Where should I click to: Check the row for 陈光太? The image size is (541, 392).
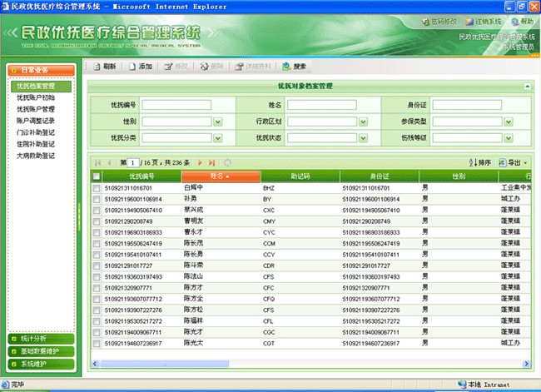(x=97, y=344)
